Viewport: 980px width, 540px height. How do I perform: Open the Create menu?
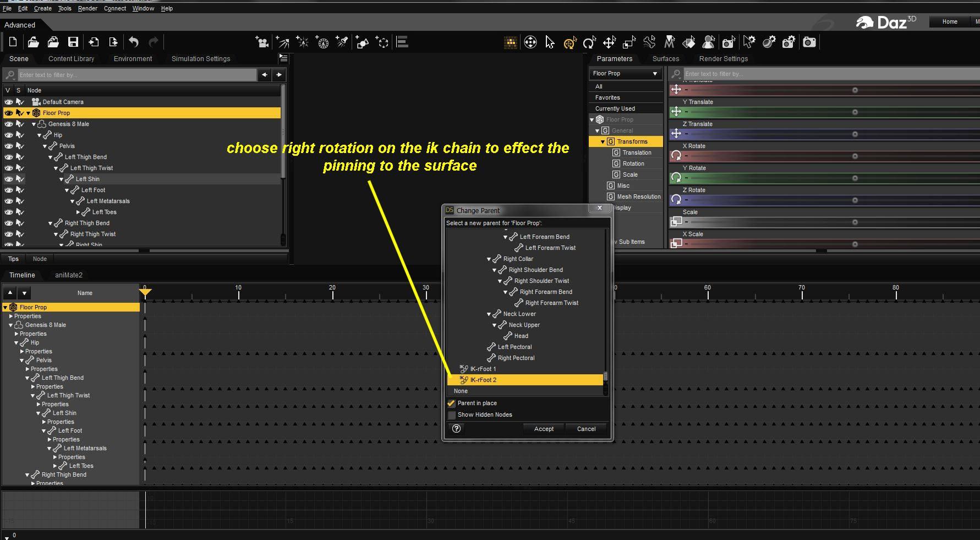click(43, 8)
